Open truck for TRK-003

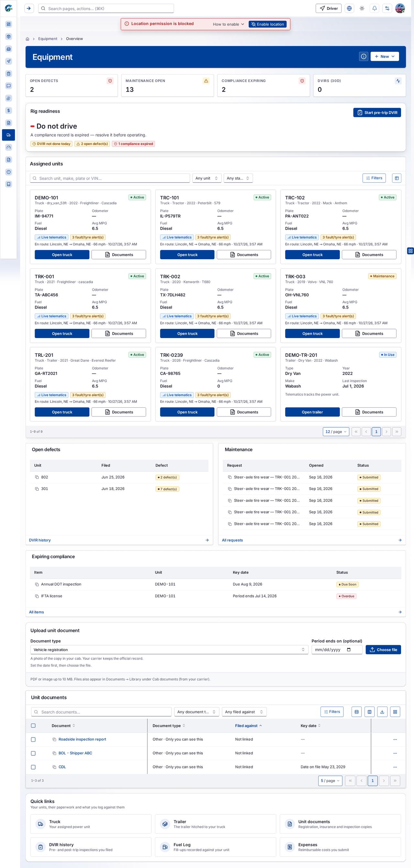click(312, 333)
